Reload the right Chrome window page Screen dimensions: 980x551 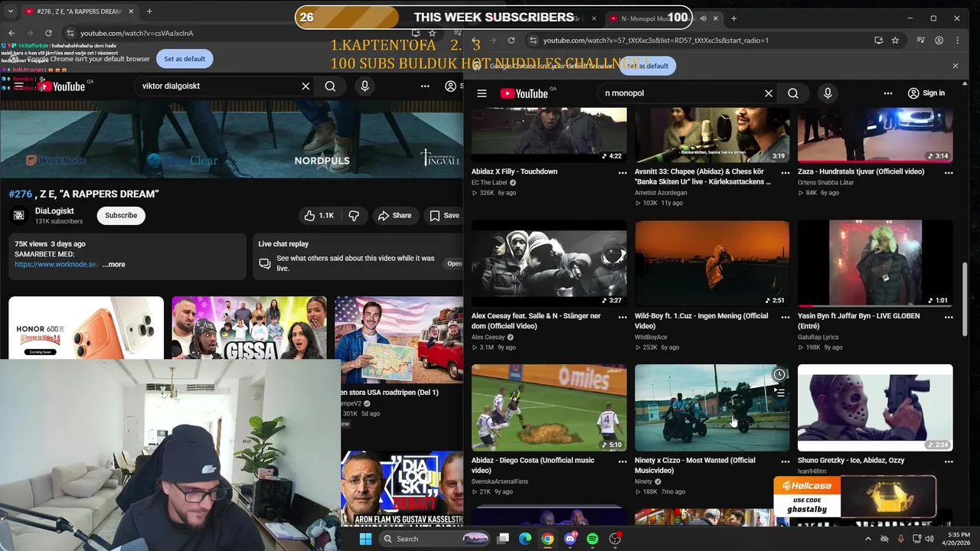[x=511, y=41]
